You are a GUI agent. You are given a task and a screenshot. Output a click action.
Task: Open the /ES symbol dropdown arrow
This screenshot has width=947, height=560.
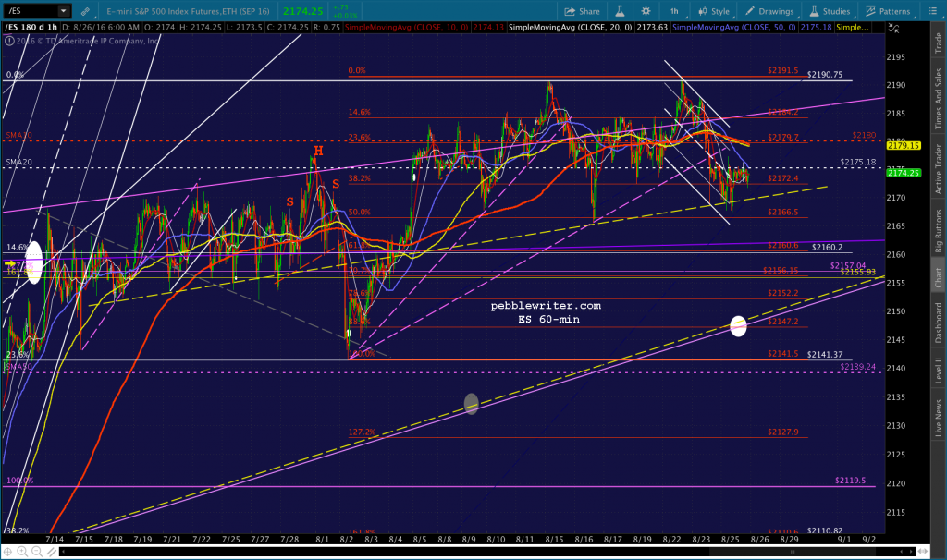click(64, 11)
